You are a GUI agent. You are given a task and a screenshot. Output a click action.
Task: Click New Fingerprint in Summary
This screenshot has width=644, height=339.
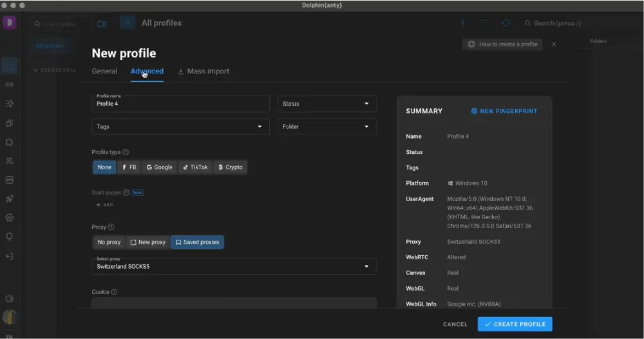tap(504, 111)
